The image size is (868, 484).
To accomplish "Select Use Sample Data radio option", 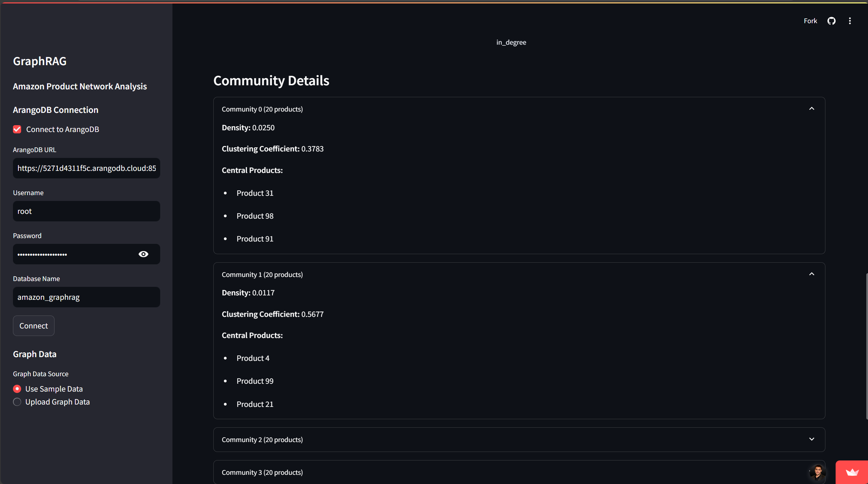I will (x=17, y=389).
